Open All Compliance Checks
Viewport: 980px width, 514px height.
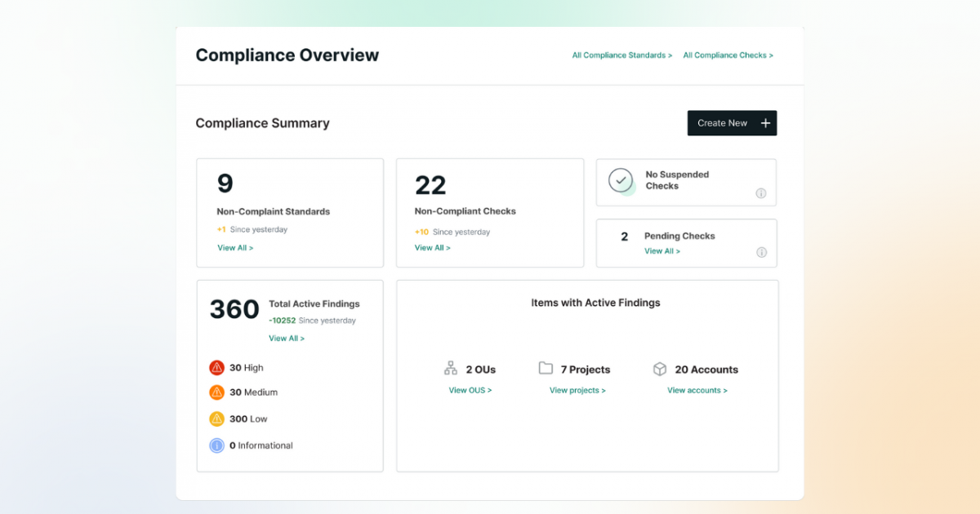[x=728, y=55]
